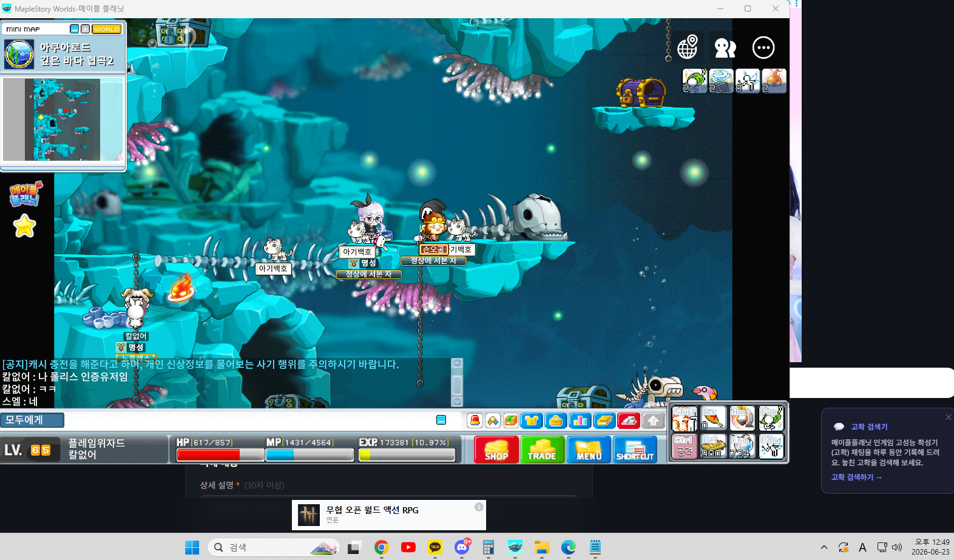Click the Hm quick slot skill
This screenshot has width=954, height=560.
[742, 419]
